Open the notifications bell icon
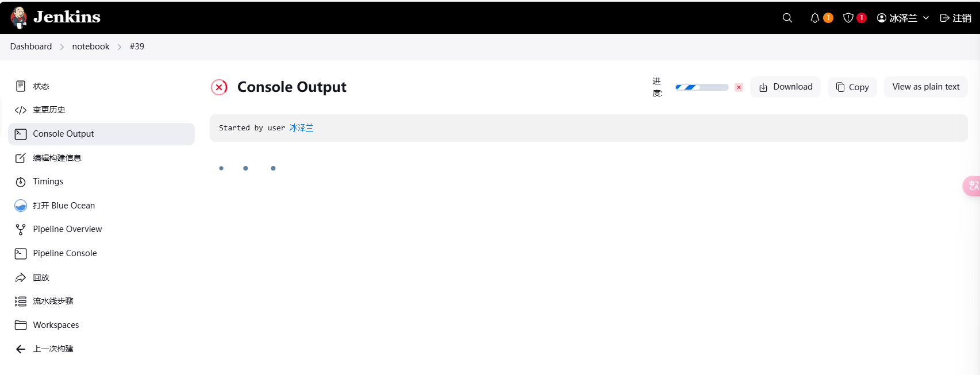Viewport: 980px width, 375px height. pos(815,18)
